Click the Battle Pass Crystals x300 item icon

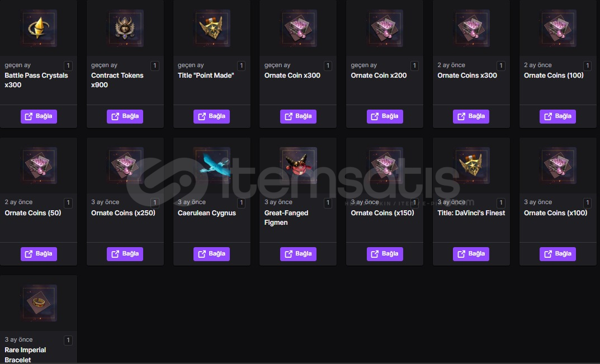(39, 29)
